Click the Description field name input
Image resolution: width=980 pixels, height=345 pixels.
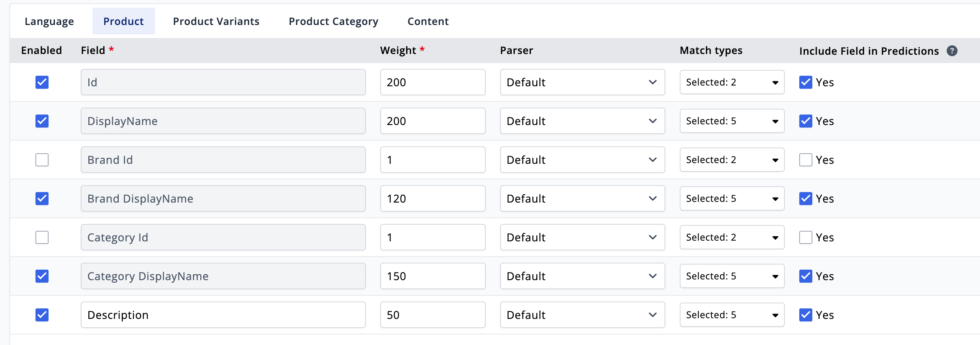pyautogui.click(x=223, y=315)
